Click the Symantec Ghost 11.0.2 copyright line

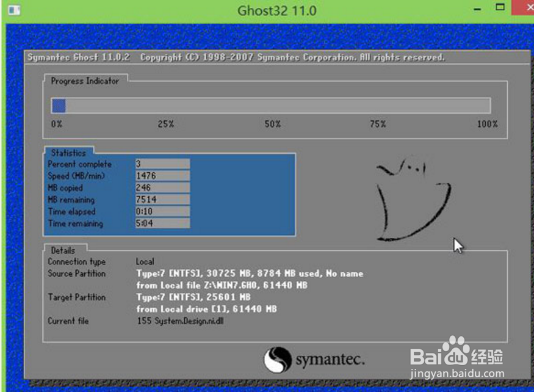[236, 57]
